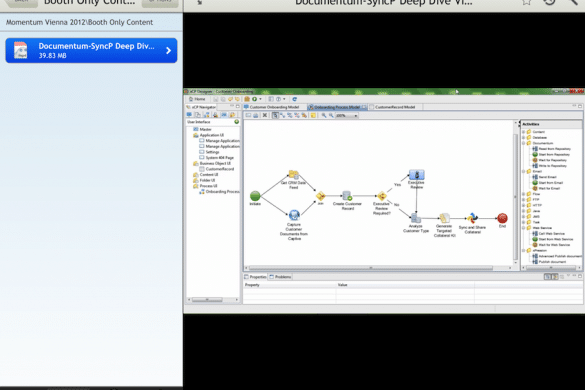Click the green run toolbar icon
585x390 pixels.
[255, 99]
